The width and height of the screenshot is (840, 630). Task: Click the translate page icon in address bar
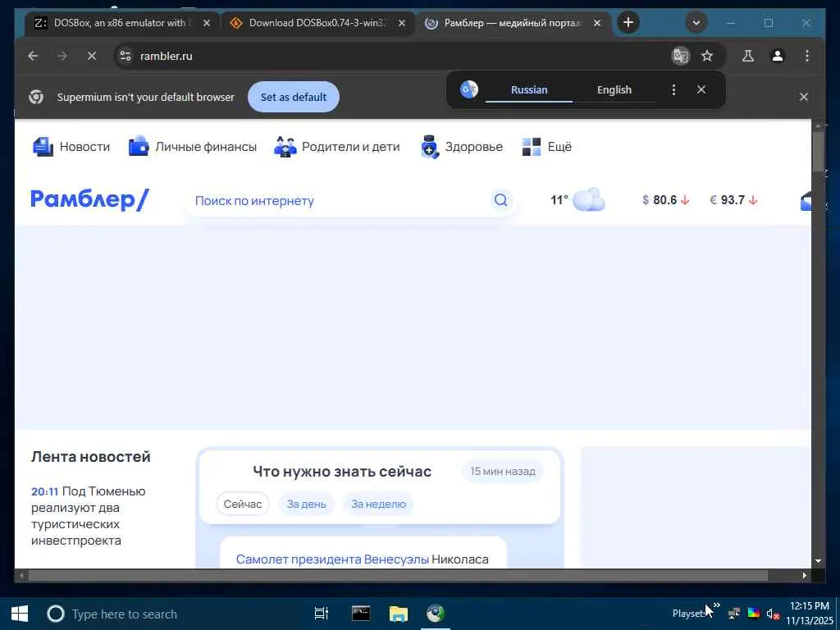click(680, 56)
